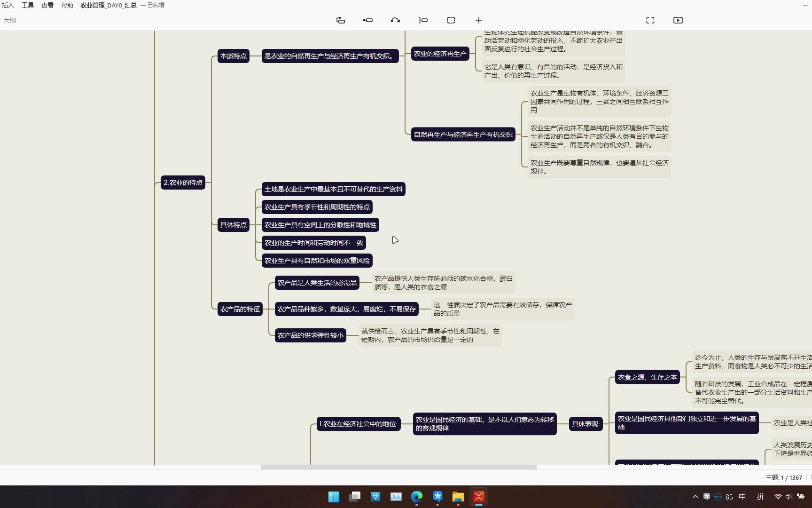The image size is (812, 508).
Task: Click the topic count 主题: 1 / 1367
Action: 784,477
